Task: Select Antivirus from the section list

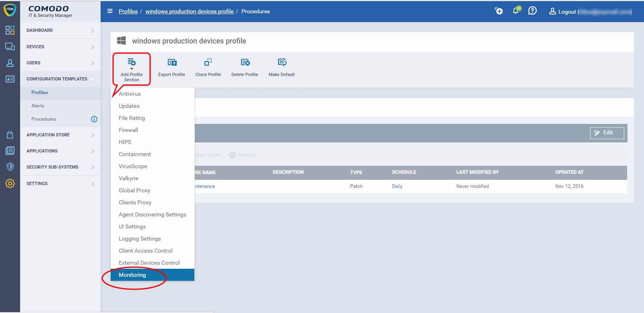Action: click(153, 94)
